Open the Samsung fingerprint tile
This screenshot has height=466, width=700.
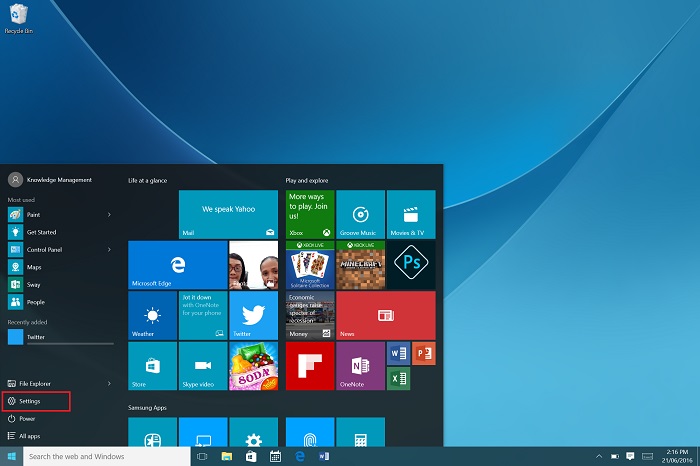point(310,432)
